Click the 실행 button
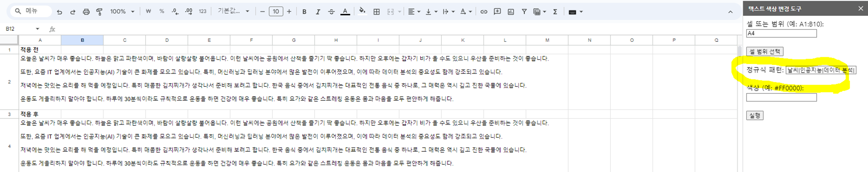This screenshot has height=172, width=868. [x=754, y=116]
